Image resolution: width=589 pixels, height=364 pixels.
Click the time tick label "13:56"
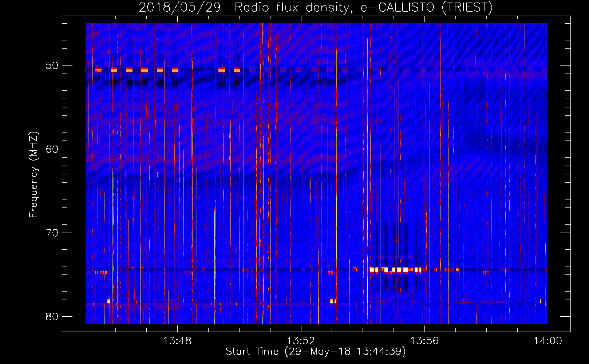[424, 341]
